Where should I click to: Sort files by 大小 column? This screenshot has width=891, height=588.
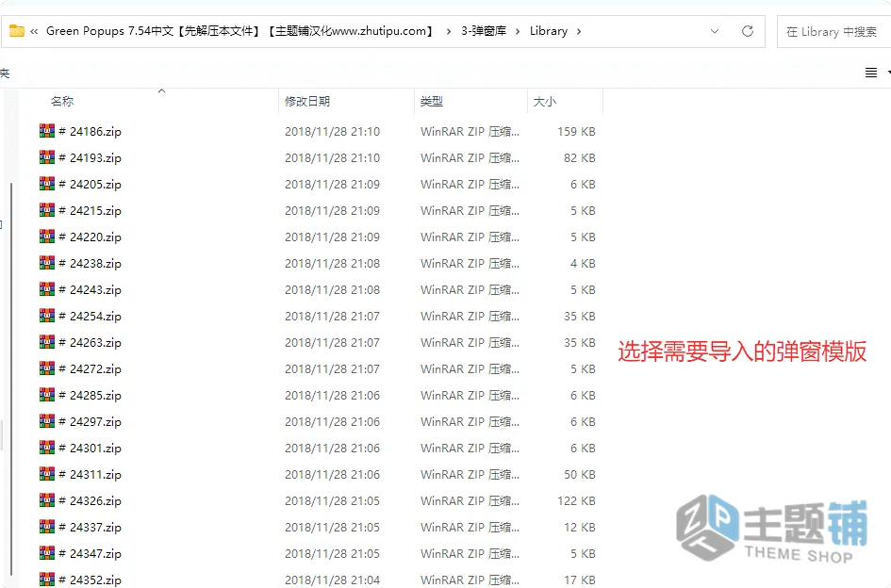(544, 101)
